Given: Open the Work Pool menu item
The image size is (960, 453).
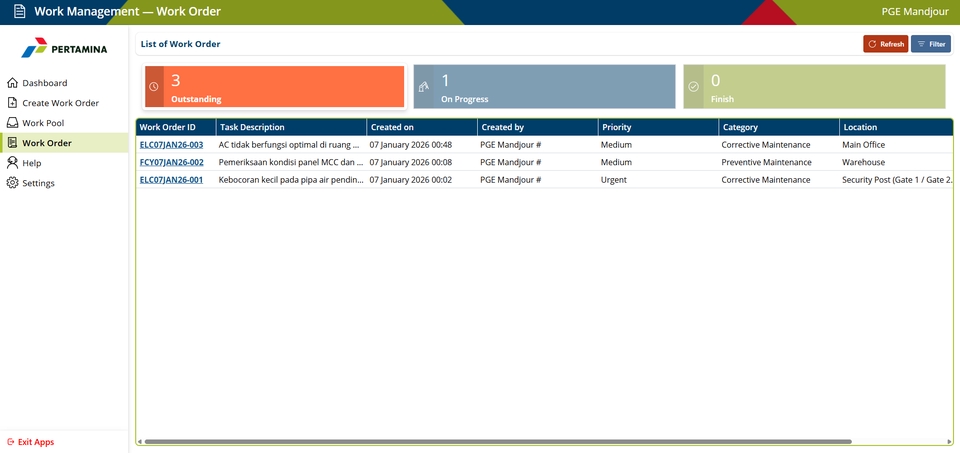Looking at the screenshot, I should click(43, 123).
